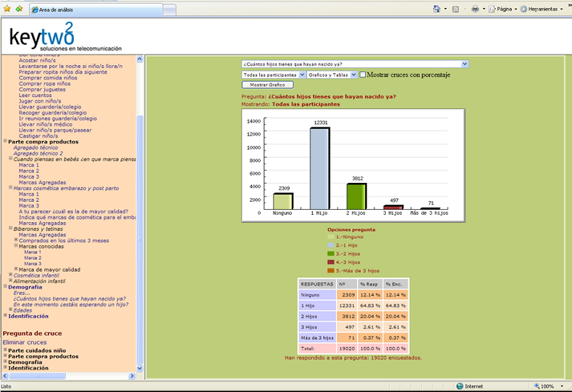Select Agregado técnico 2 in the tree
This screenshot has height=392, width=572.
point(38,153)
